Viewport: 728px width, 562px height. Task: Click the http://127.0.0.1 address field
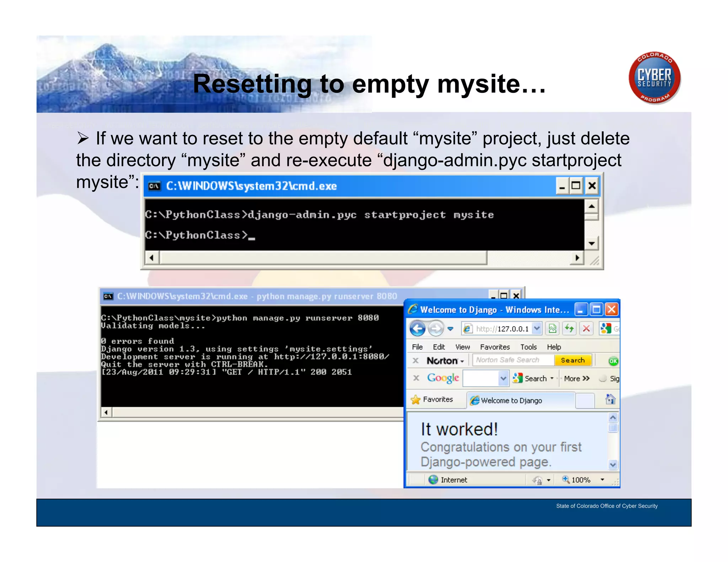tap(502, 329)
